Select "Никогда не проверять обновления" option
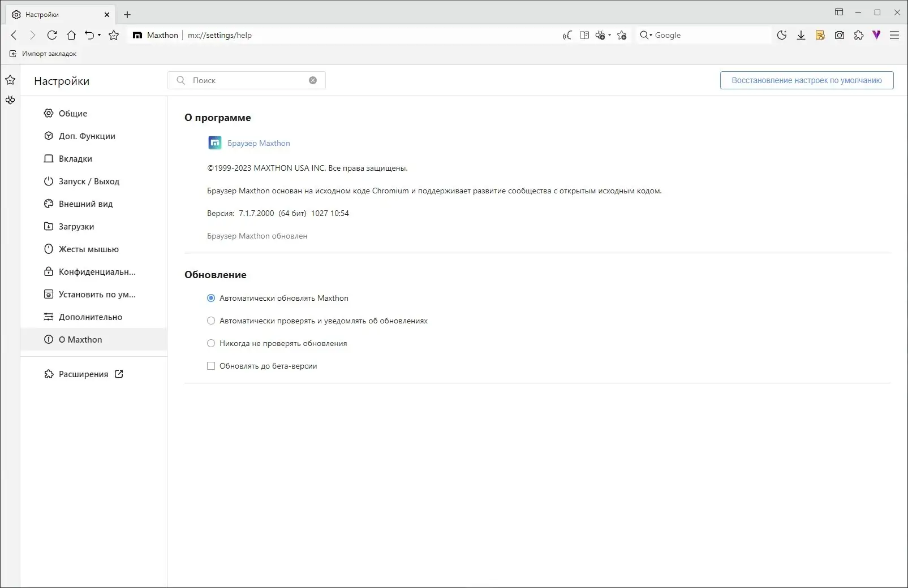The width and height of the screenshot is (908, 588). 211,343
